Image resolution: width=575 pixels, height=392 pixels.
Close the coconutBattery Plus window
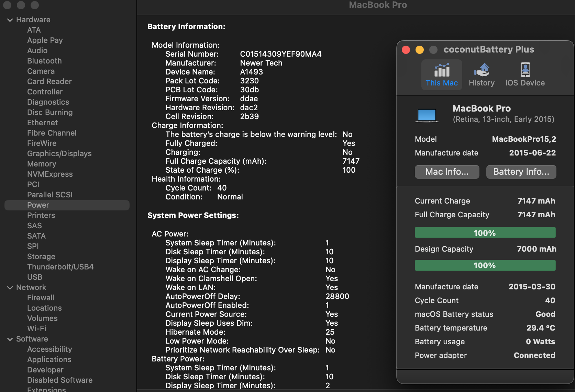coord(406,50)
